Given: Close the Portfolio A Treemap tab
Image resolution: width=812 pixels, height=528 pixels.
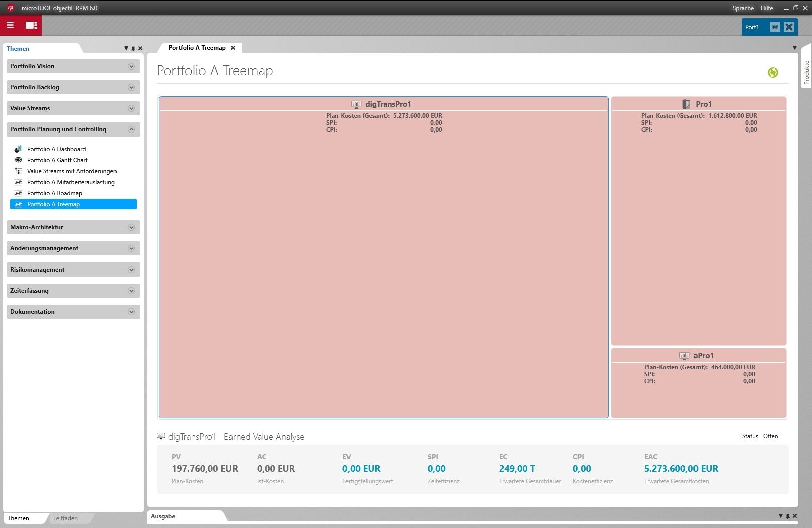Looking at the screenshot, I should pyautogui.click(x=233, y=48).
